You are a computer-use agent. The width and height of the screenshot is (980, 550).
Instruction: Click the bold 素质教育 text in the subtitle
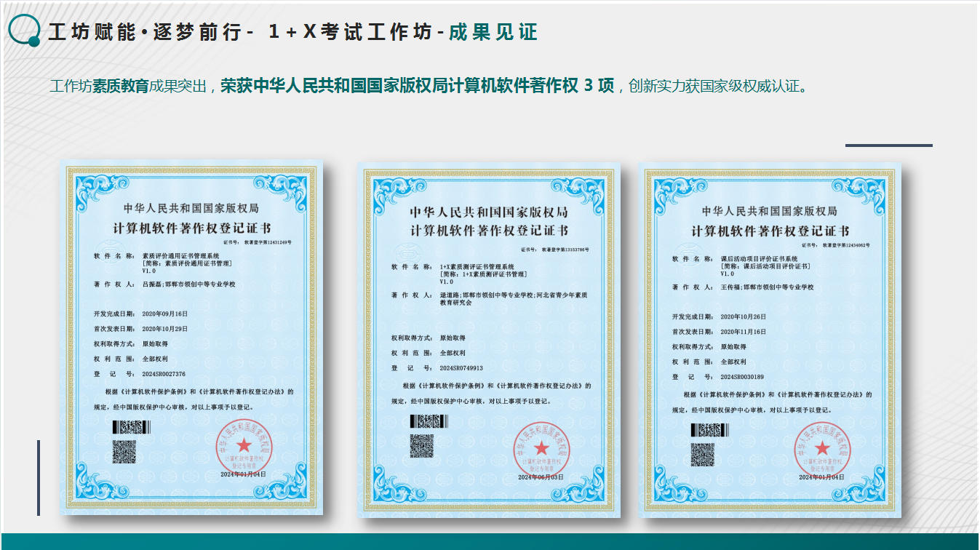tap(121, 86)
